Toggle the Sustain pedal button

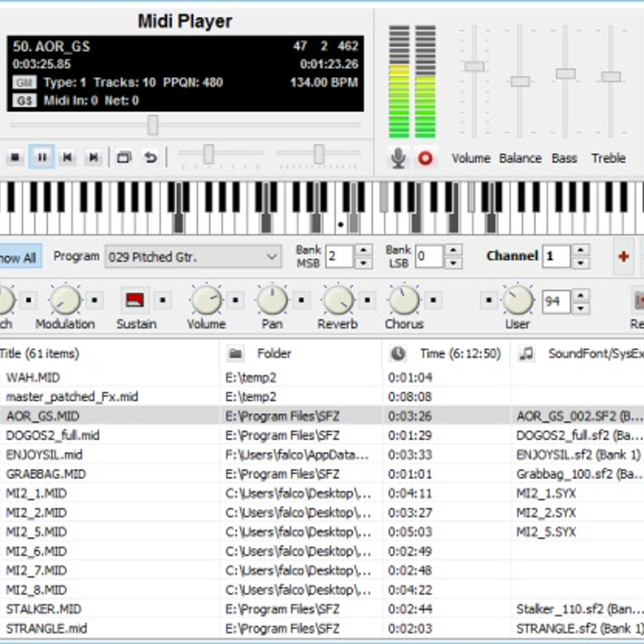tap(134, 300)
